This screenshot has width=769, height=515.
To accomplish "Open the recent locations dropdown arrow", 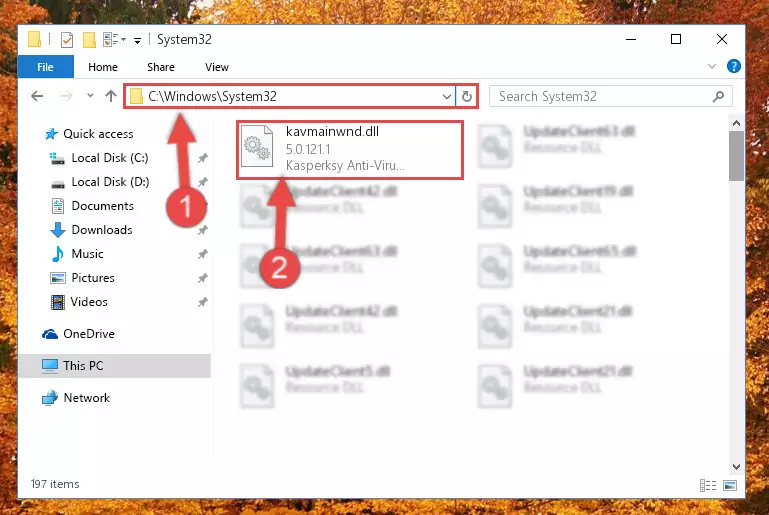I will tap(90, 96).
